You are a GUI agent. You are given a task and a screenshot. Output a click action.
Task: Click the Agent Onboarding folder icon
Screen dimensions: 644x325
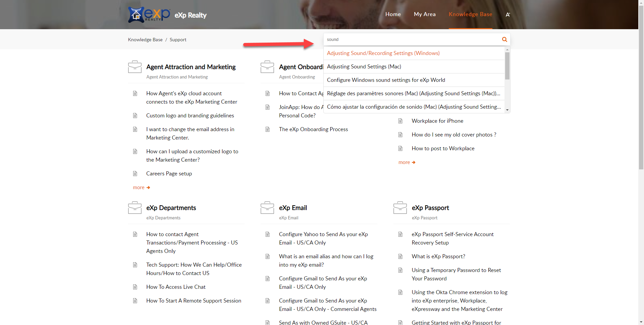click(x=267, y=67)
